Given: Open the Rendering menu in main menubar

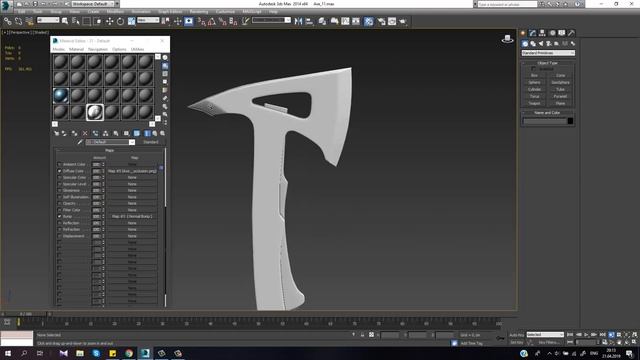Looking at the screenshot, I should pyautogui.click(x=199, y=12).
